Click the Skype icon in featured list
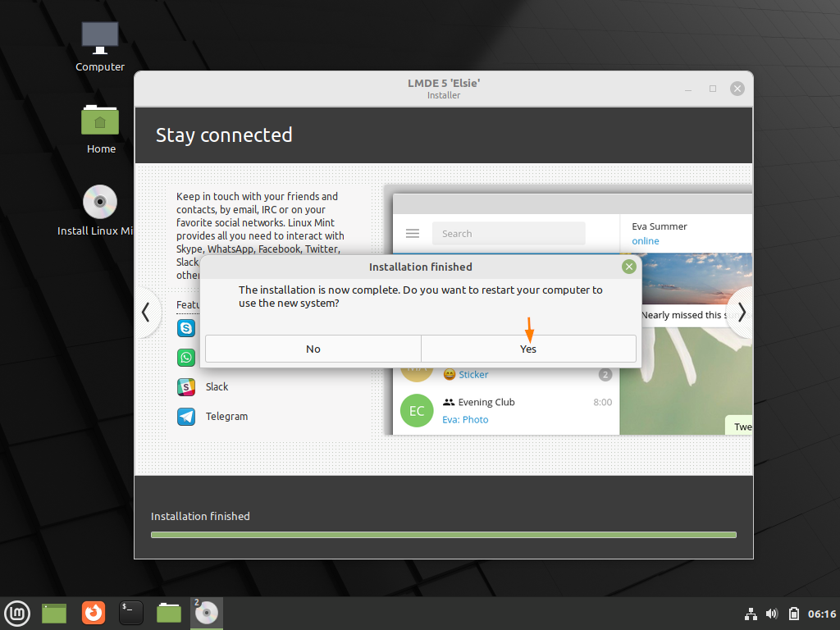The image size is (840, 630). 186,328
